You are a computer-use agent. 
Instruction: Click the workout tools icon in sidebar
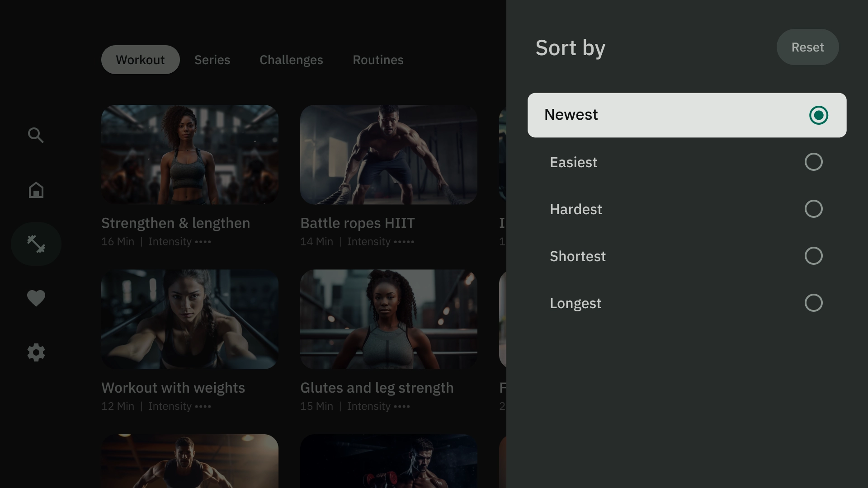point(36,244)
